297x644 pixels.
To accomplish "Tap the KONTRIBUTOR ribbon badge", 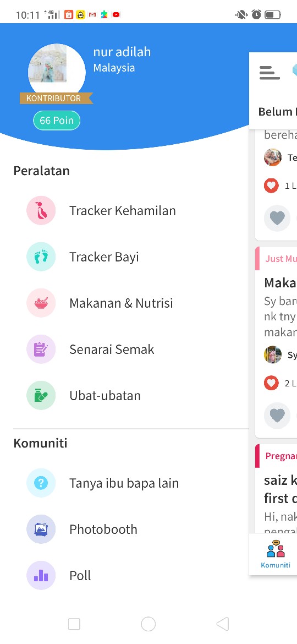I will [56, 98].
